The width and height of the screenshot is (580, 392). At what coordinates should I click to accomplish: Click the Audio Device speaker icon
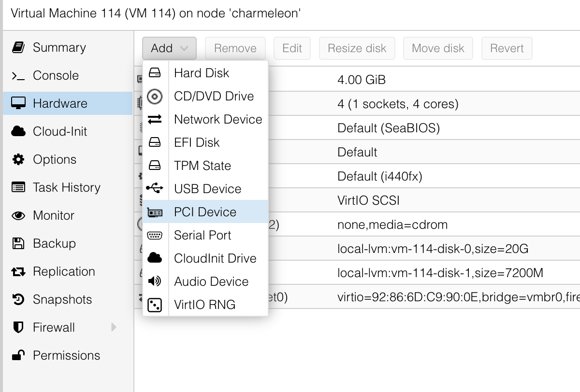[155, 281]
